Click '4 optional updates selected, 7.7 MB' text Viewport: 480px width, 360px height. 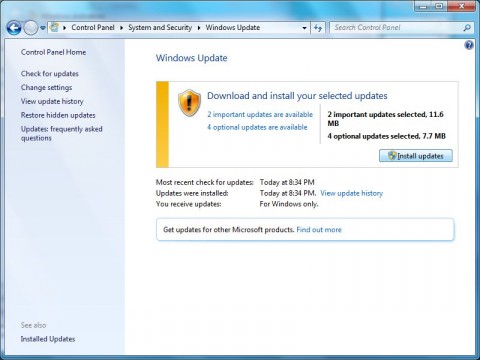click(x=386, y=136)
